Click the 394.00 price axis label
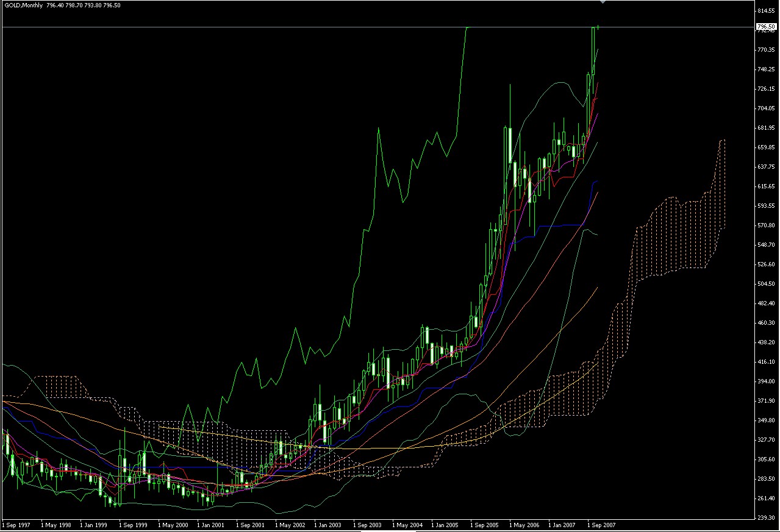780x532 pixels. click(766, 381)
